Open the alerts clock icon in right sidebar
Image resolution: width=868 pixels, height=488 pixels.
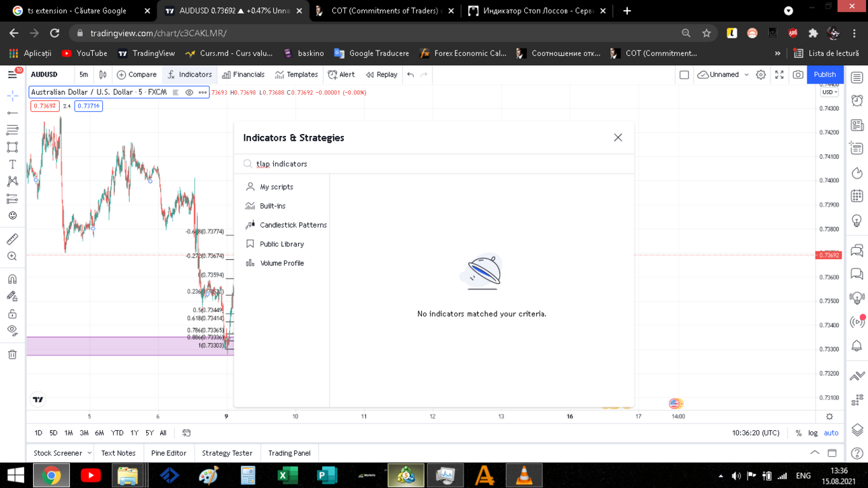[x=857, y=101]
